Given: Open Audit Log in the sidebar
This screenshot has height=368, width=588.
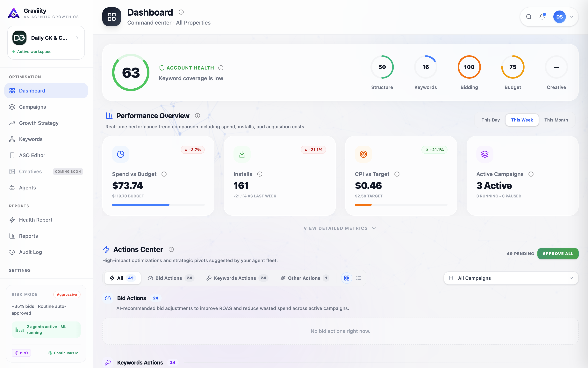Looking at the screenshot, I should point(46,252).
